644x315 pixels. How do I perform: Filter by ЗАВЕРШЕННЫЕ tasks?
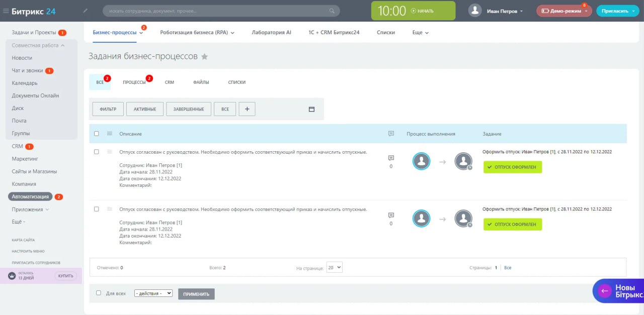[189, 109]
